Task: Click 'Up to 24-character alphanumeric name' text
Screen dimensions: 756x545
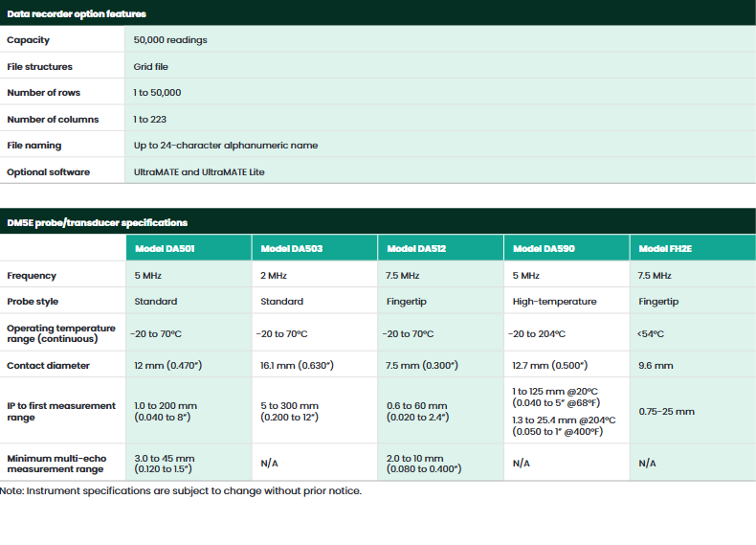Action: pos(226,146)
